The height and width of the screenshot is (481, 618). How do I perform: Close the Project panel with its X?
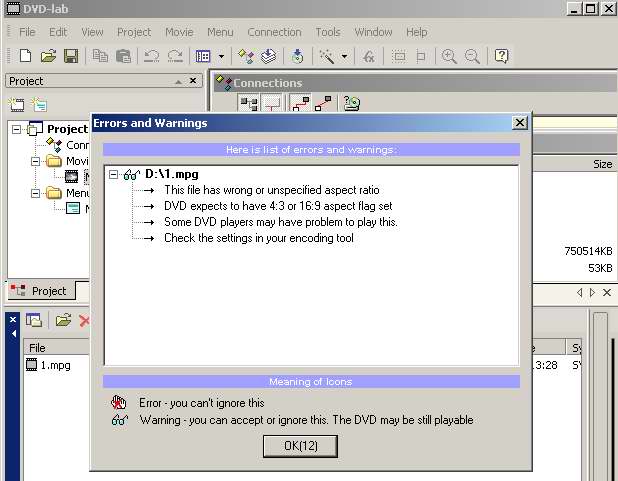[x=193, y=81]
